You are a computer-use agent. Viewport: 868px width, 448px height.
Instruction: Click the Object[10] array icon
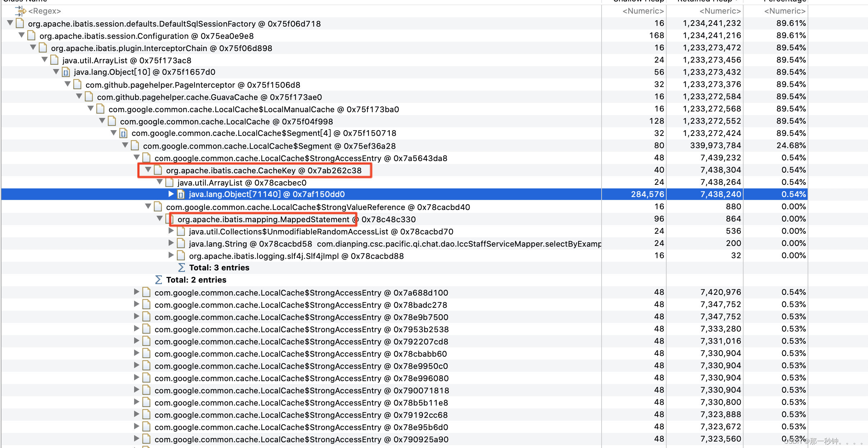coord(66,72)
